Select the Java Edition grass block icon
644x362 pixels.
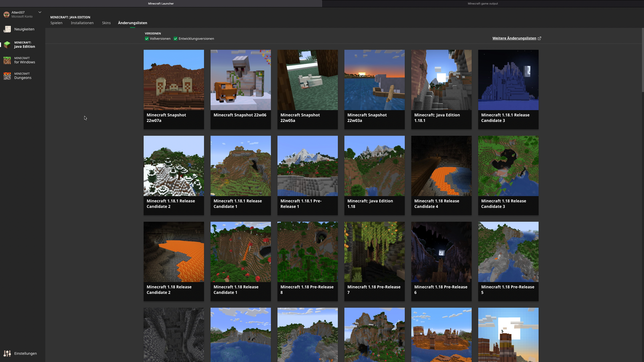7,45
